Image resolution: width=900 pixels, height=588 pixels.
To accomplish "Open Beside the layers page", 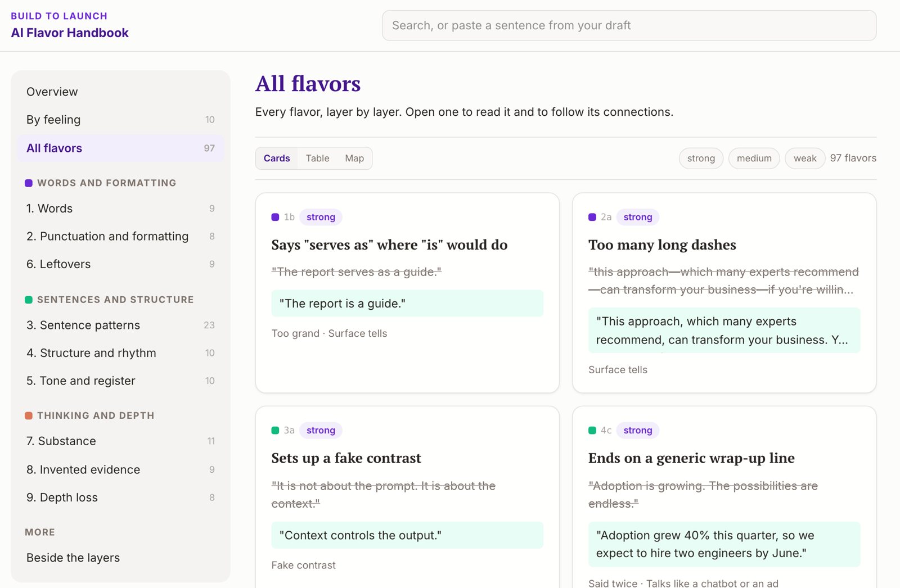I will click(x=120, y=558).
